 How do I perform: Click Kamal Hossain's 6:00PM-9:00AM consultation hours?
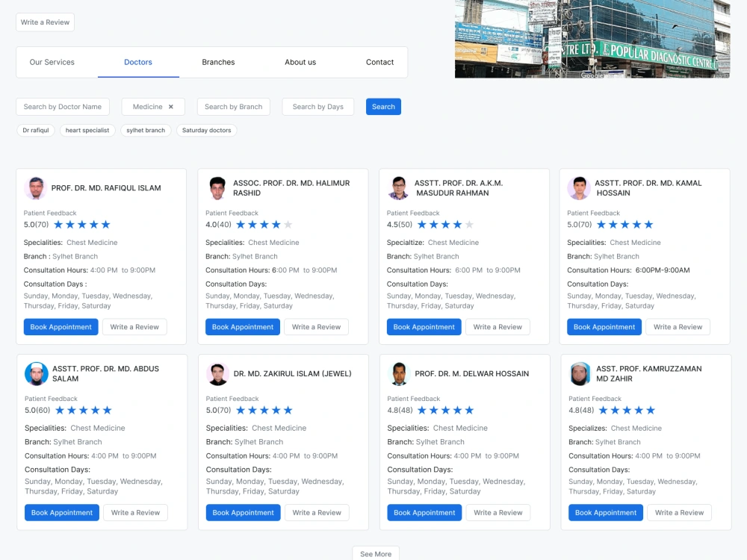coord(663,270)
